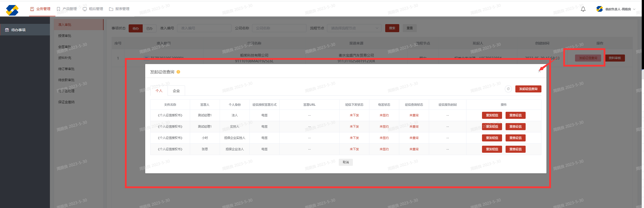Viewport: 644px width, 208px height.
Task: Click the 准入编号 input field
Action: pyautogui.click(x=204, y=28)
